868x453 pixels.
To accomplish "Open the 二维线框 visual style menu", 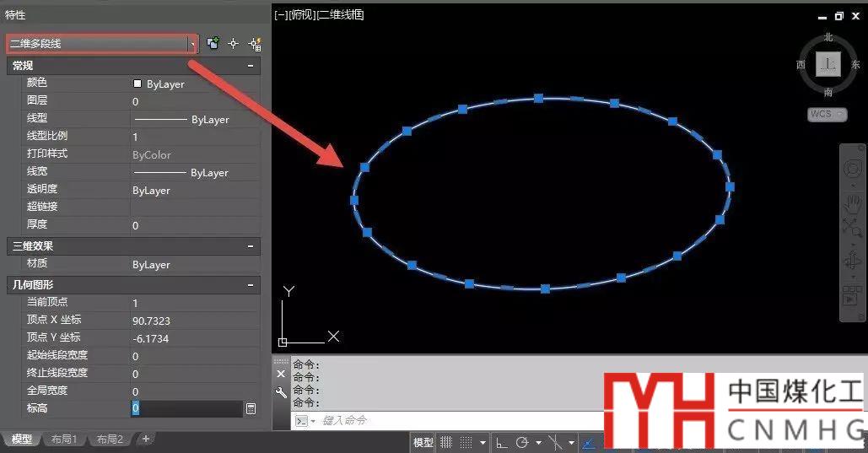I will pyautogui.click(x=340, y=15).
